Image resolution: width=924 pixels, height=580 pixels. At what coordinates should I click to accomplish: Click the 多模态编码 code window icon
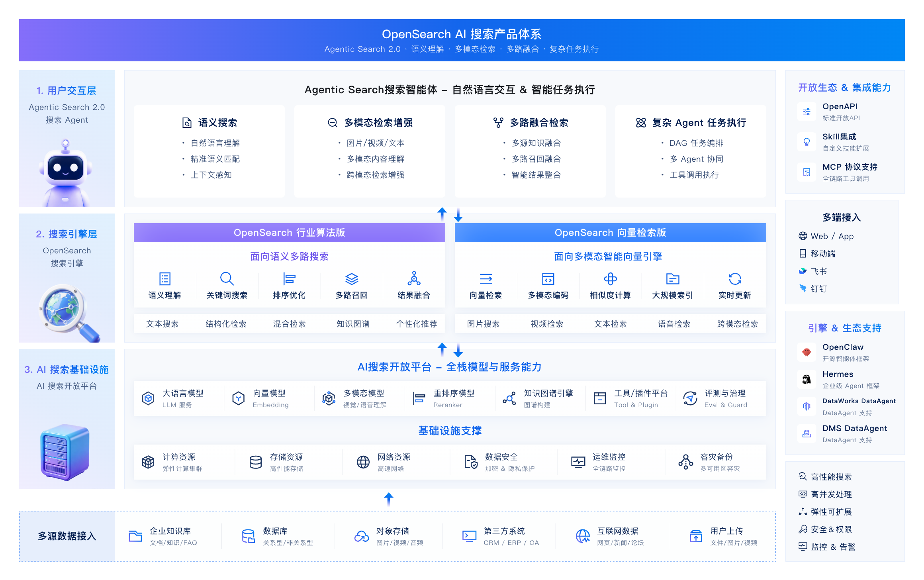pos(548,279)
